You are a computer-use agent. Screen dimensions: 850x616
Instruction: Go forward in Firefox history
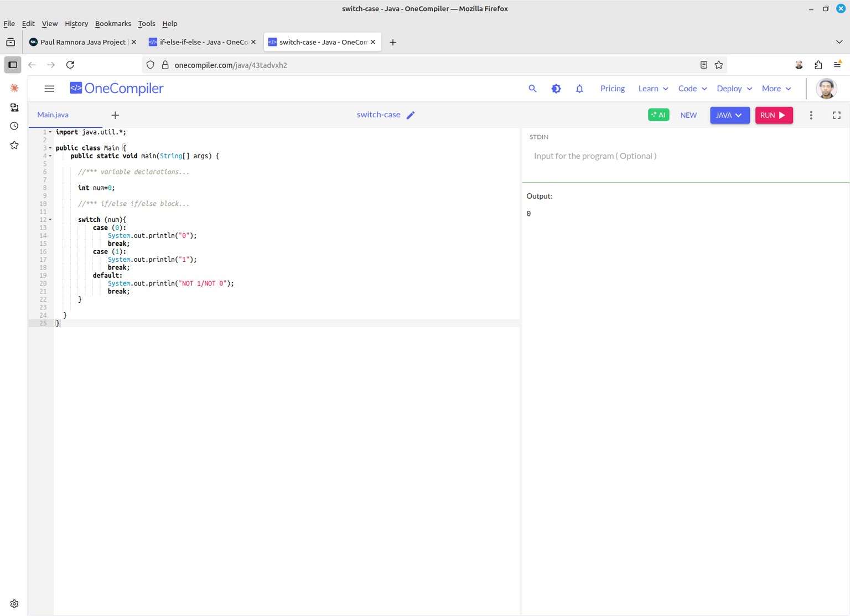click(x=51, y=65)
